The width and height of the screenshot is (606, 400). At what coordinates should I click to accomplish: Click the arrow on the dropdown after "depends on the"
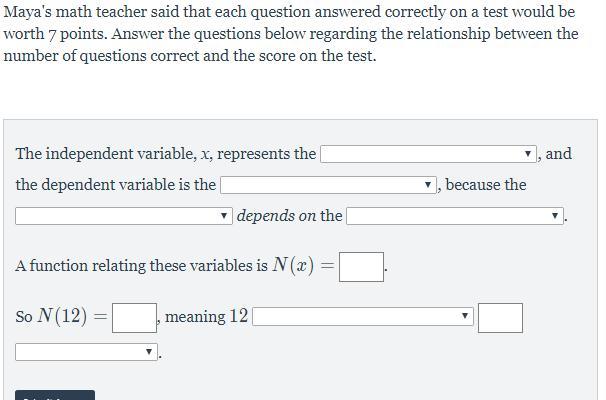point(555,216)
